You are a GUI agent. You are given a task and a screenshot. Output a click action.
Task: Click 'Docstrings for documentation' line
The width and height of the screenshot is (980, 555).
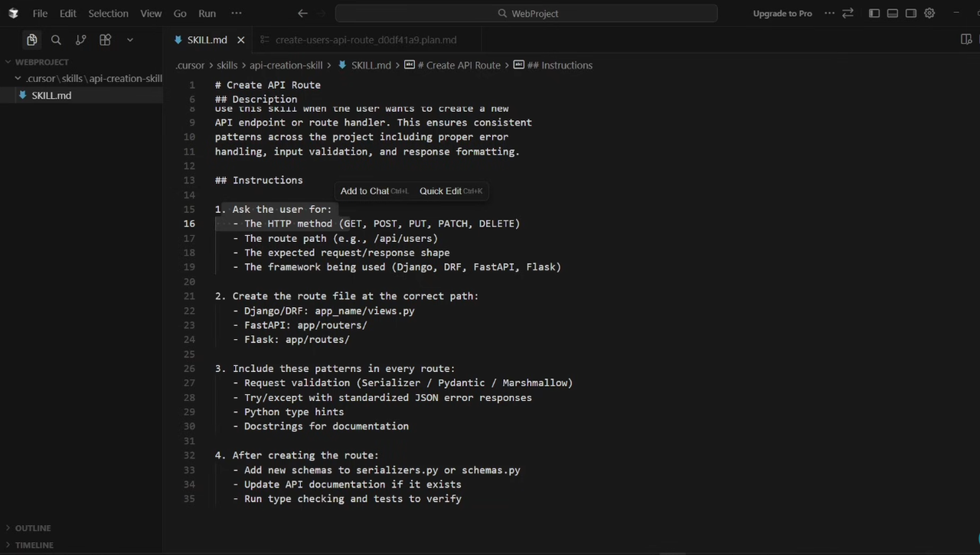321,426
